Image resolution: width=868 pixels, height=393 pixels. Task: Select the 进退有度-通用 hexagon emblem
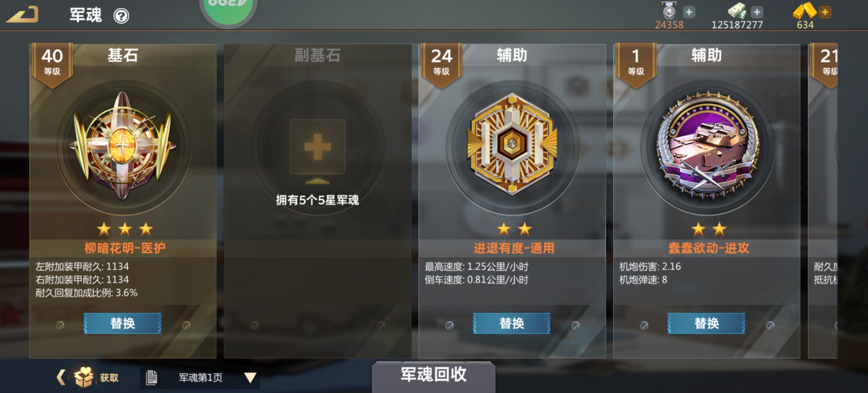512,144
